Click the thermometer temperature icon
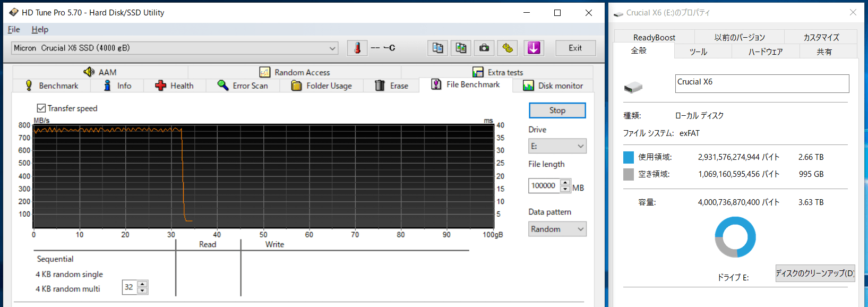 coord(357,48)
